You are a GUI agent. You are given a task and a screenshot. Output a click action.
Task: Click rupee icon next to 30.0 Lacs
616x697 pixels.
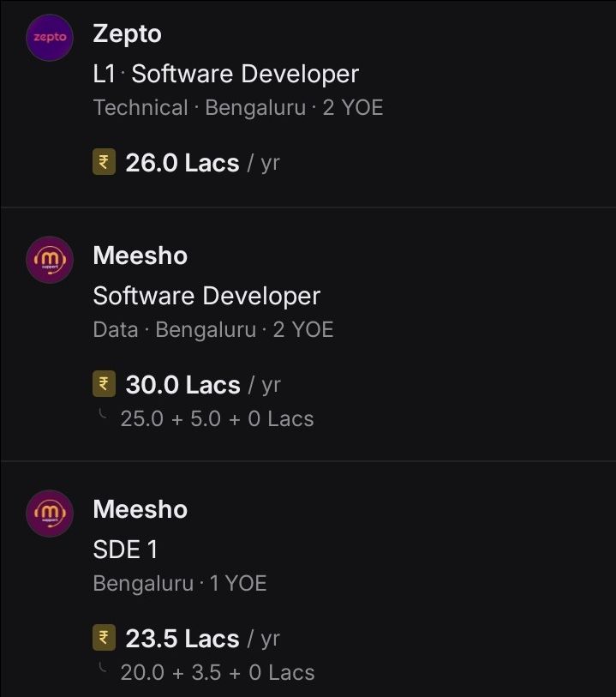(104, 383)
